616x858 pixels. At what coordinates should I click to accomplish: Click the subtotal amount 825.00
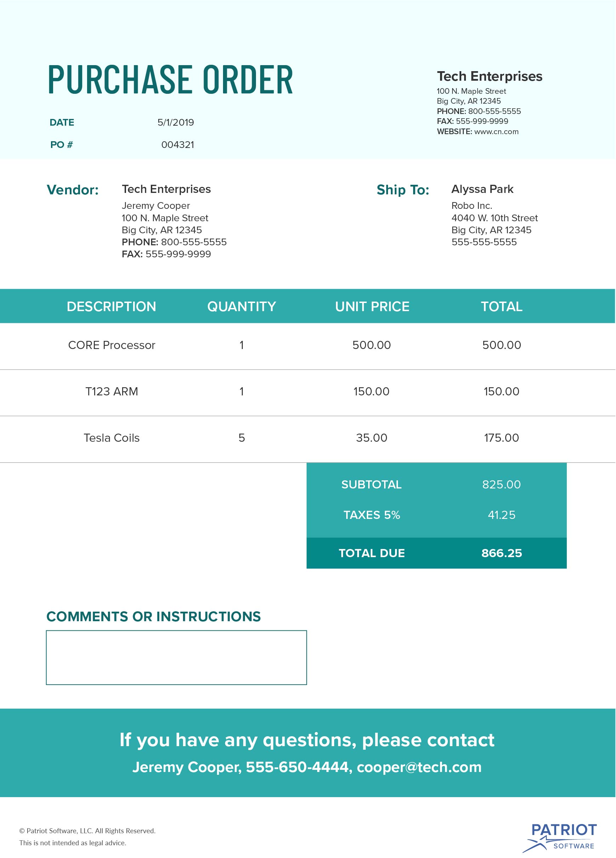click(x=501, y=485)
